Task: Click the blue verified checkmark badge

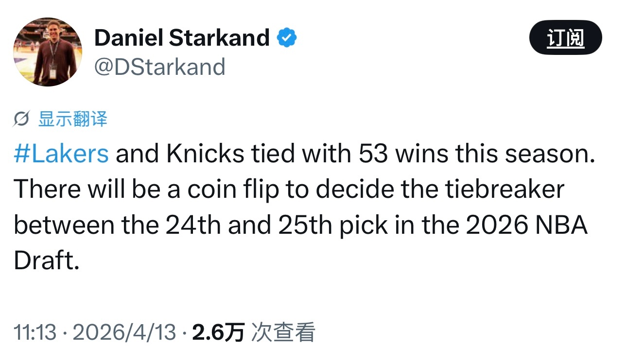Action: point(287,38)
